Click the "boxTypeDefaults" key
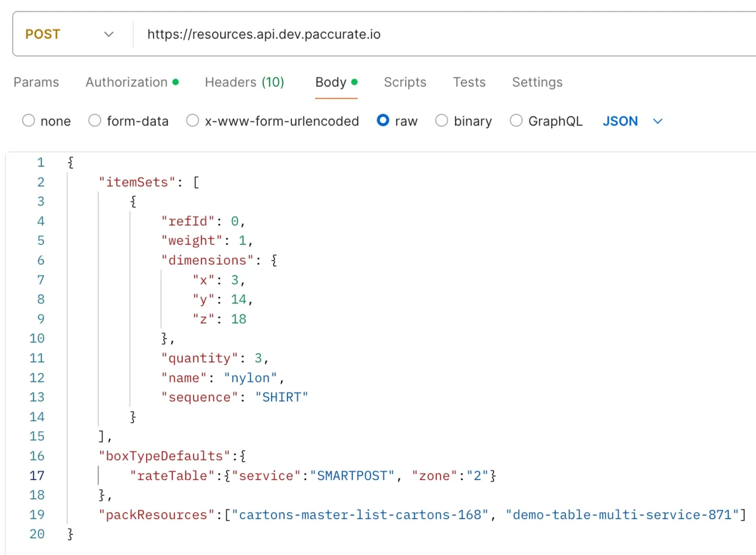The image size is (756, 555). (165, 456)
